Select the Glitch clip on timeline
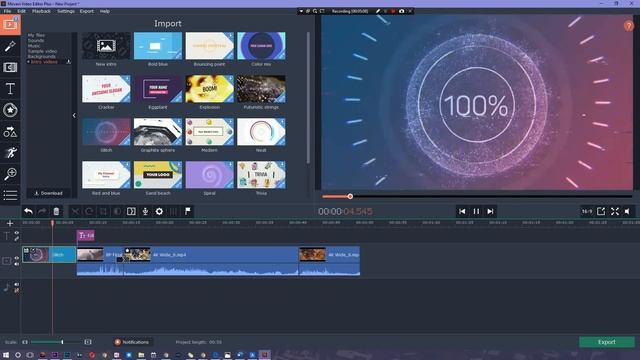The image size is (640, 360). [49, 255]
